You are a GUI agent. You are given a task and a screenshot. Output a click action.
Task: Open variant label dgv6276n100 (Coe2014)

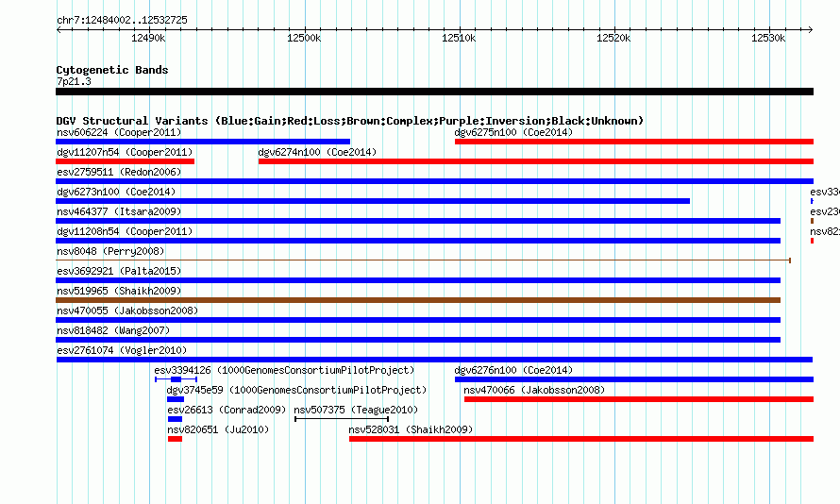[513, 370]
